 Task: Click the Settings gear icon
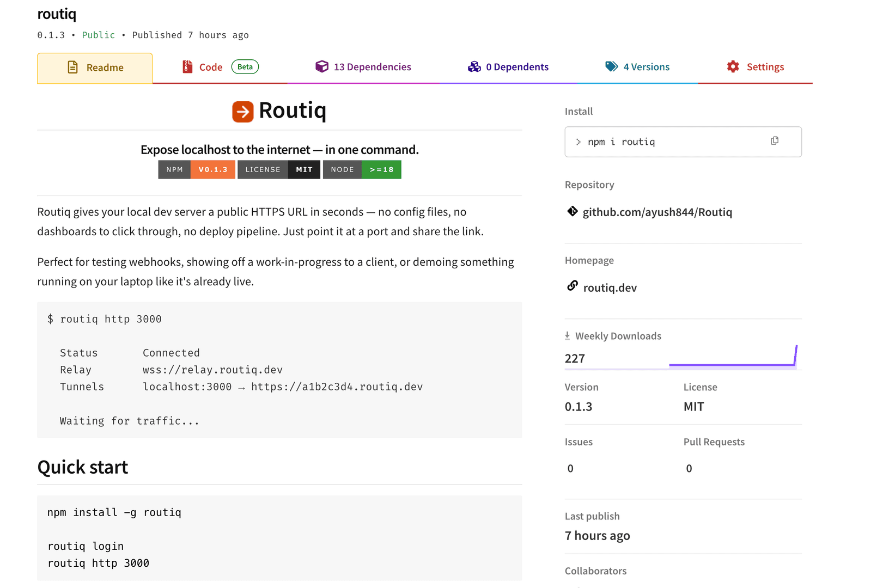tap(733, 66)
